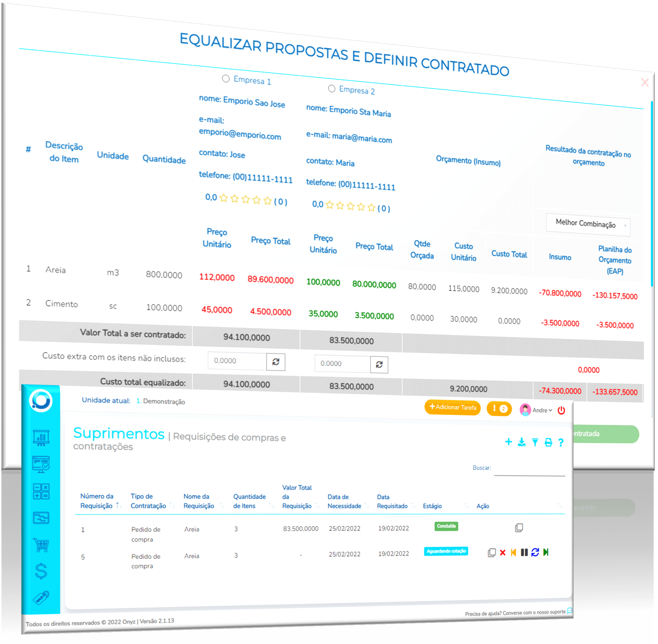The height and width of the screenshot is (644, 658).
Task: Open the alerts badge showing 2
Action: (500, 409)
